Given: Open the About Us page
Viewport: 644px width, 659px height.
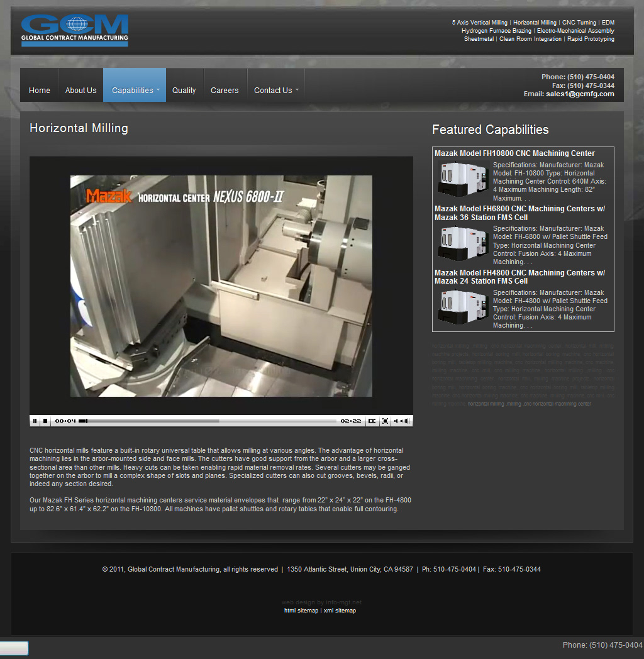Looking at the screenshot, I should pos(80,91).
